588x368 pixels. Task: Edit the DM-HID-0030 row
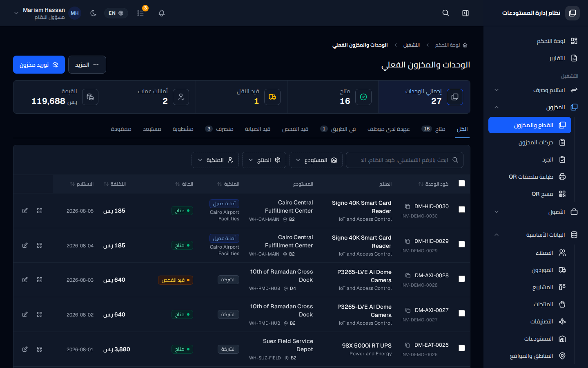25,211
